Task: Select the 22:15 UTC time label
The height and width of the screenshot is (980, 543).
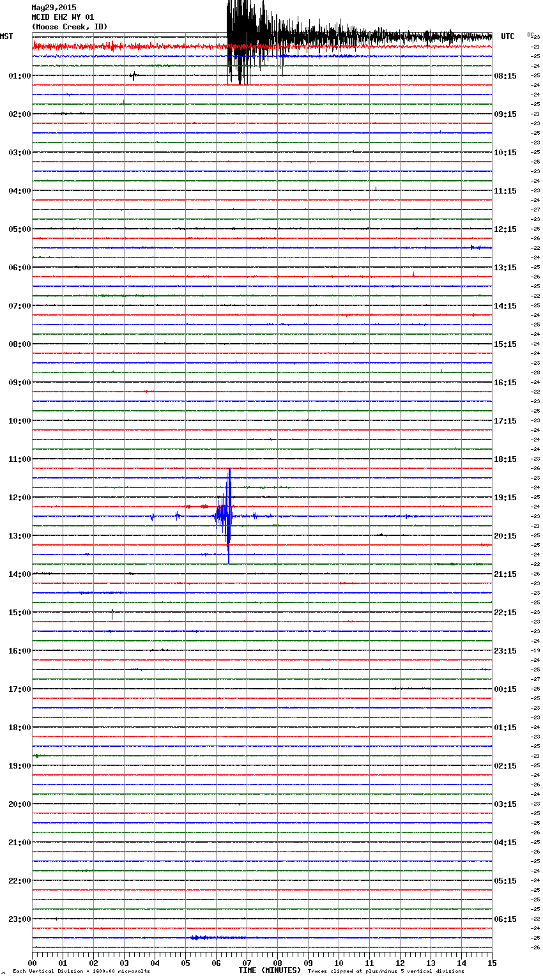Action: click(505, 613)
